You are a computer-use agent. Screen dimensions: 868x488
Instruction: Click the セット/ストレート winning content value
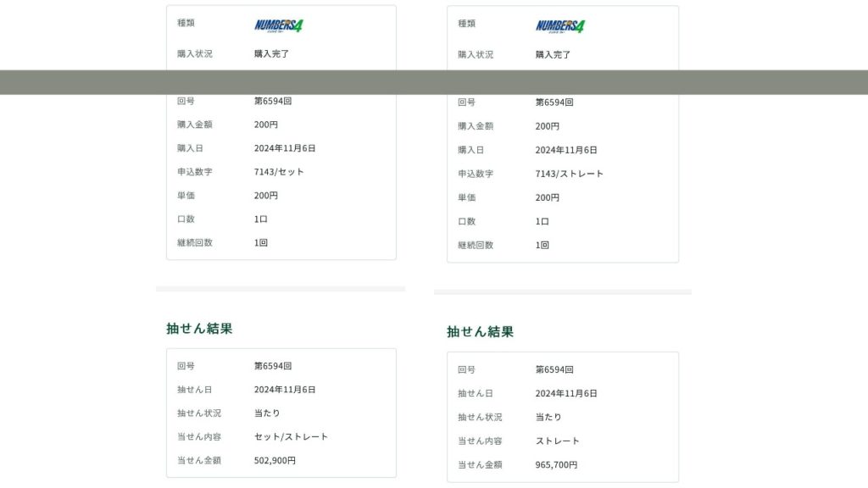(291, 437)
